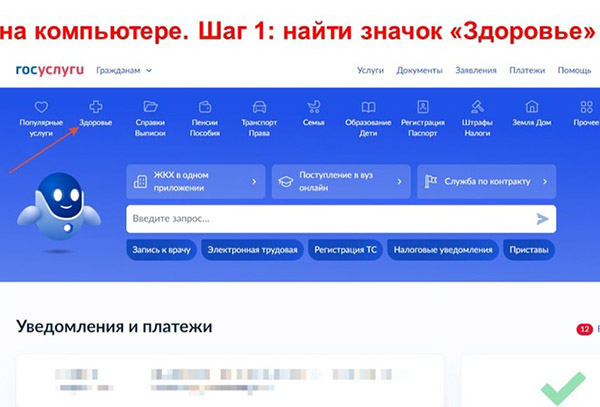
Task: Click the Введите запрос search field
Action: pyautogui.click(x=341, y=219)
